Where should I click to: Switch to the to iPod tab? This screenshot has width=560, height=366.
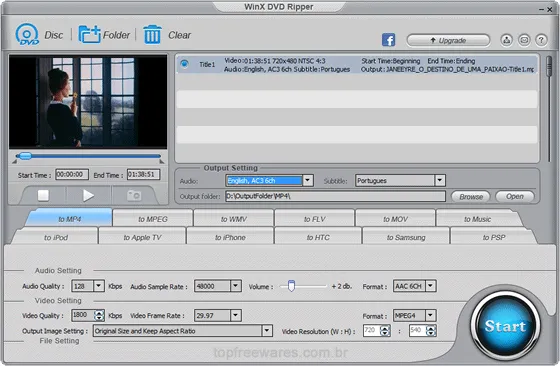[x=56, y=237]
